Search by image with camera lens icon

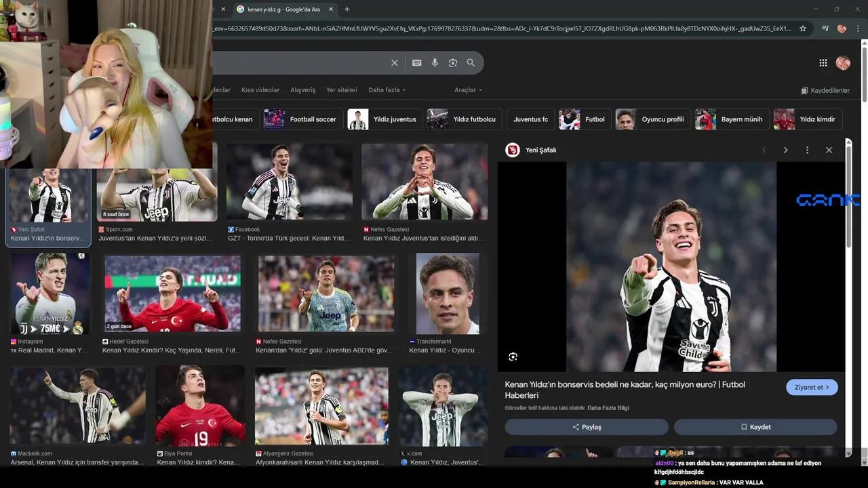pyautogui.click(x=453, y=63)
